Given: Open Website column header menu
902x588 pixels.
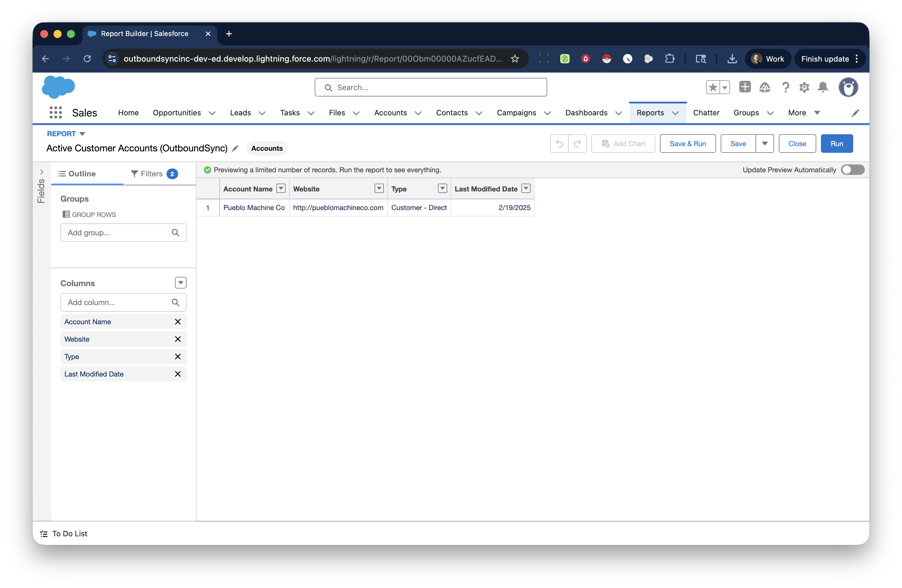Looking at the screenshot, I should tap(379, 189).
